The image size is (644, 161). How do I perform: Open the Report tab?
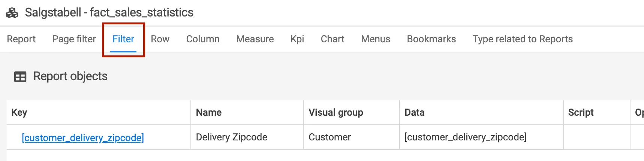point(21,39)
